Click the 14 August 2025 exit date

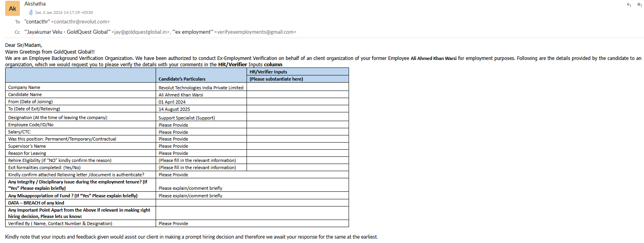174,109
